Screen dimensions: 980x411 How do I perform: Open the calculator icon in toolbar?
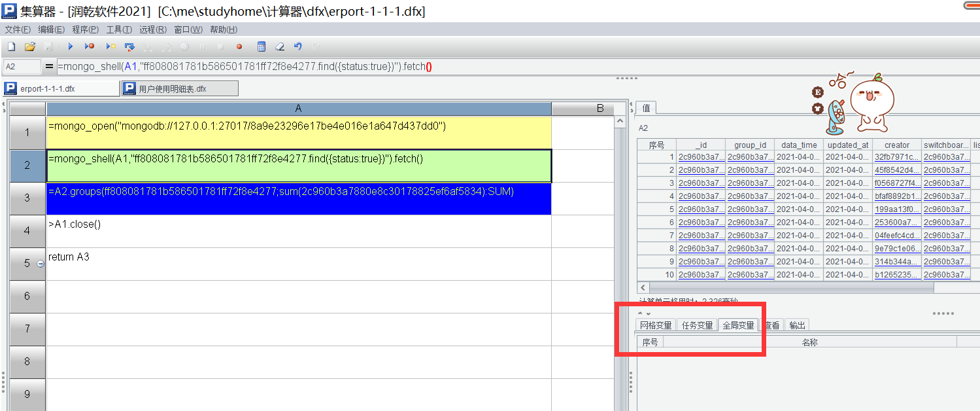(x=262, y=46)
